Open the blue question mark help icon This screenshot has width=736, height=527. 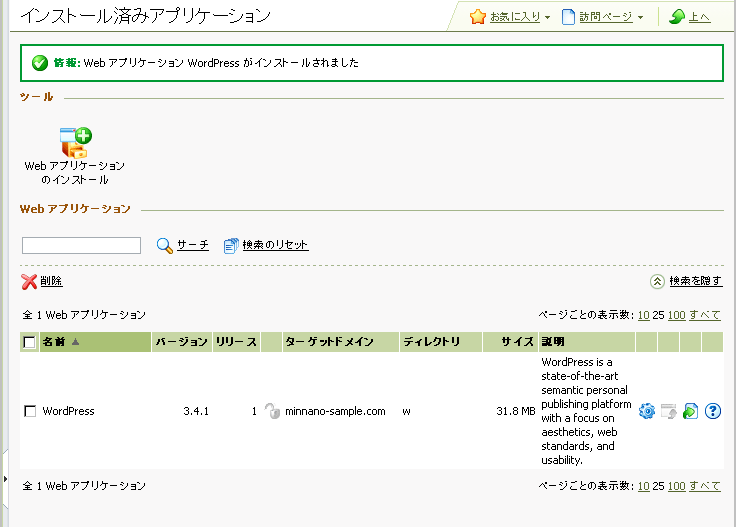tap(713, 411)
